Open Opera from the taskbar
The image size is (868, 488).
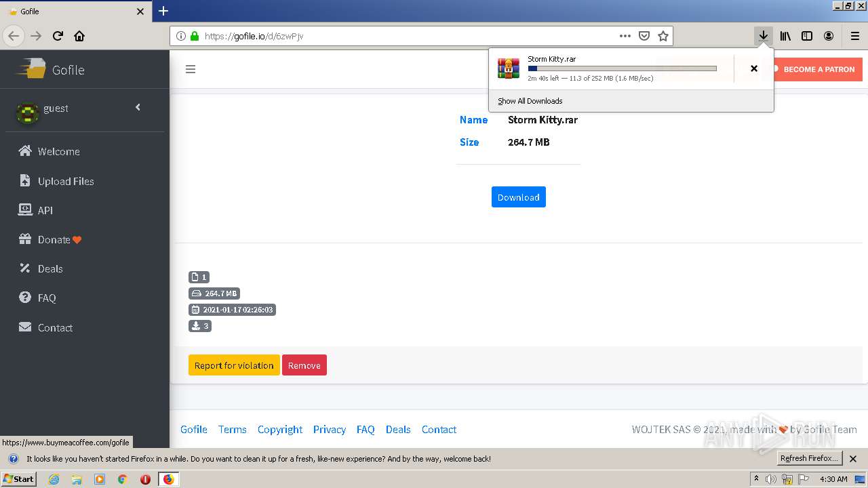[x=145, y=479]
